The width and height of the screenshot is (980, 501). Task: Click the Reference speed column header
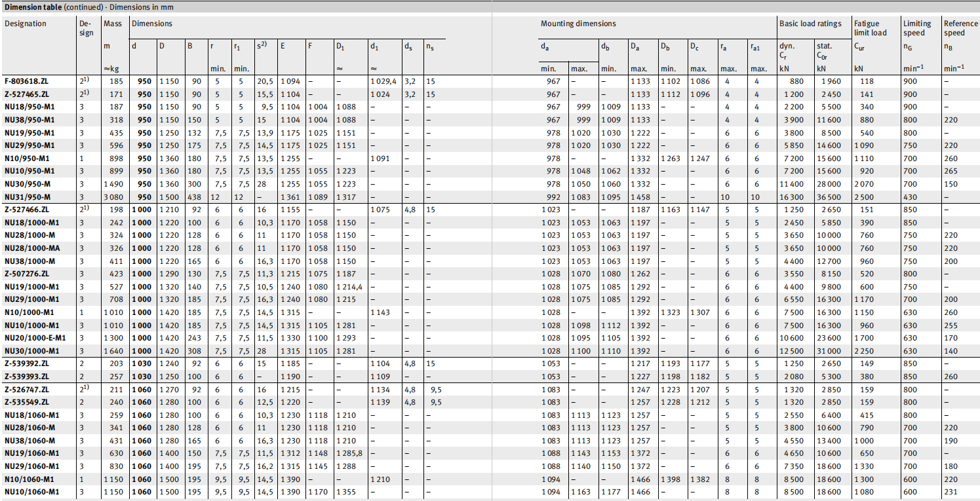(x=962, y=28)
